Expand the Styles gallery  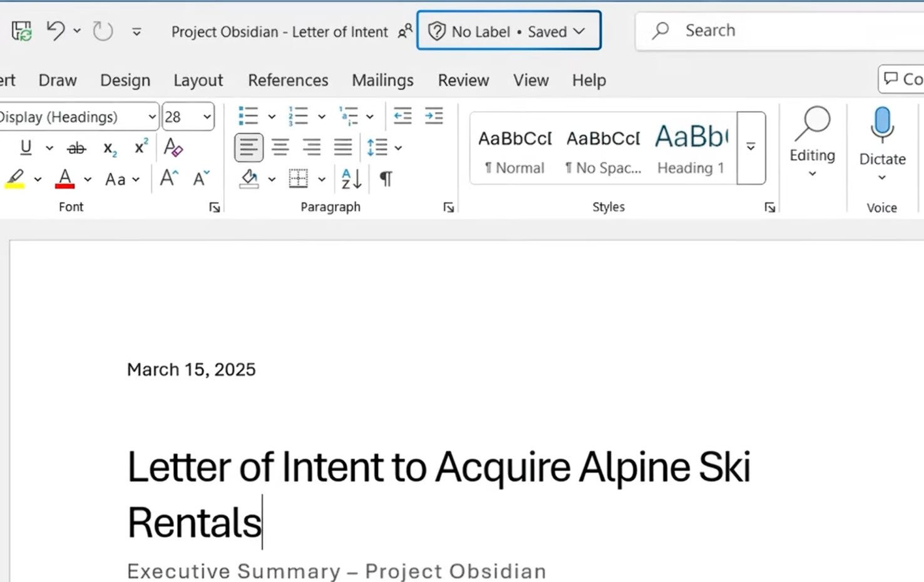click(751, 148)
